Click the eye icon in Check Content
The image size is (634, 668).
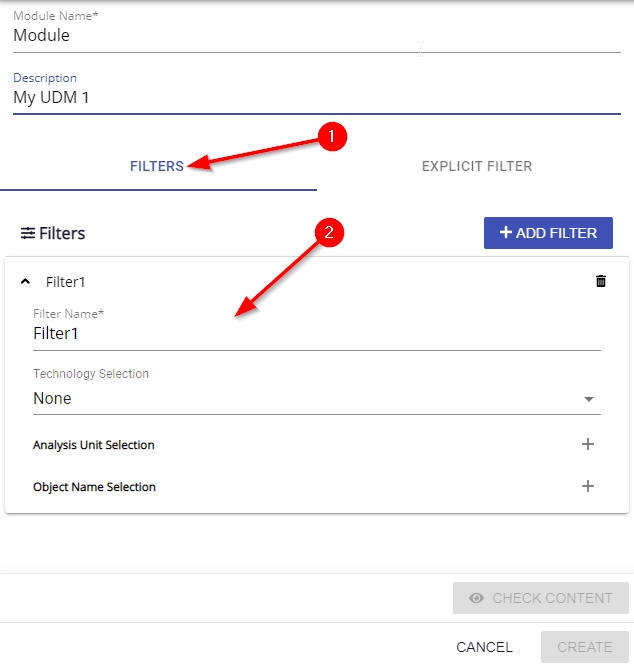(476, 598)
